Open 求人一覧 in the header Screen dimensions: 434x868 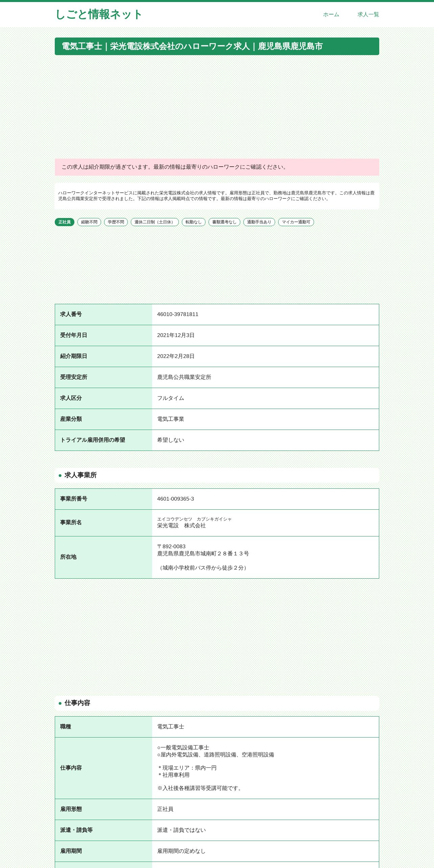click(x=368, y=15)
